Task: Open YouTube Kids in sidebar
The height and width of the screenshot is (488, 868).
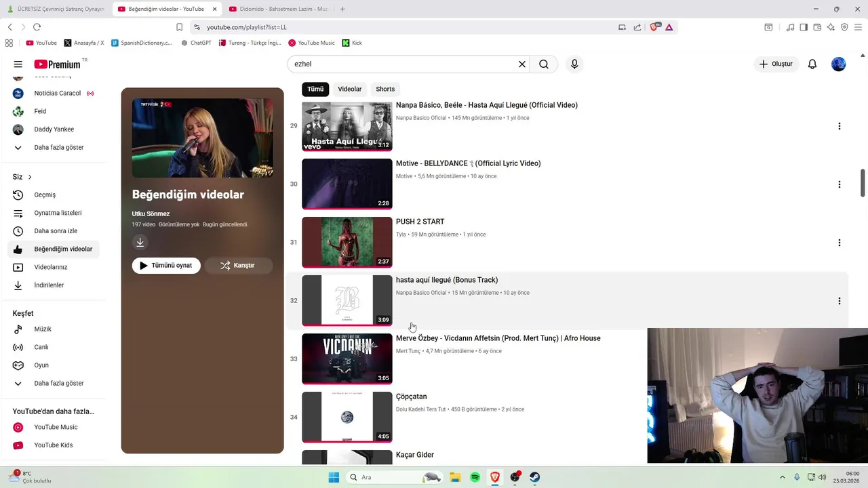Action: tap(54, 445)
